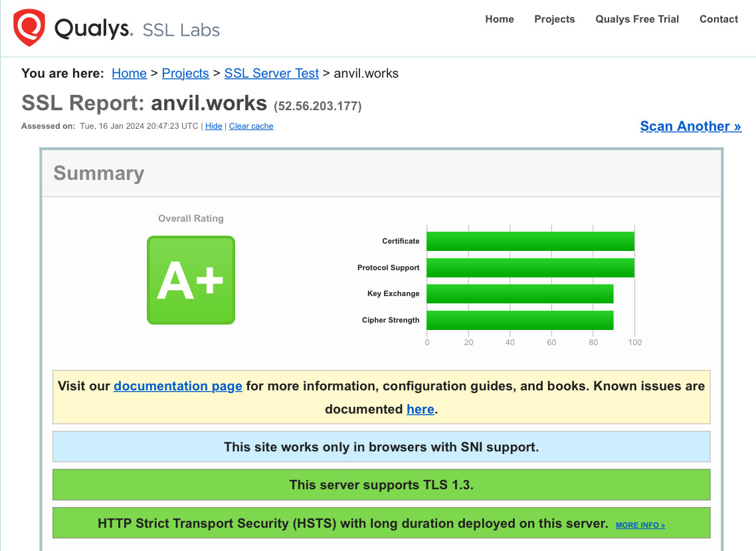Click the 'Certificate' chart label
The height and width of the screenshot is (551, 756).
pyautogui.click(x=401, y=241)
